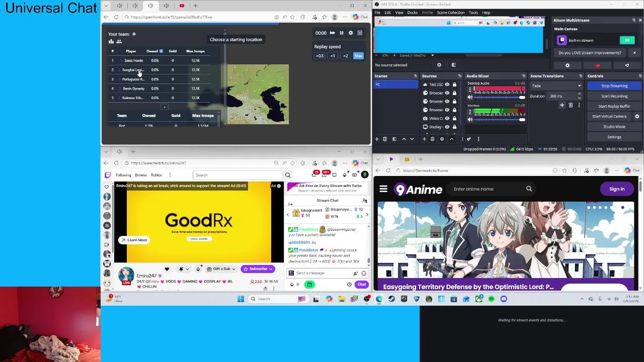Open source properties gear under Sources
Image resolution: width=644 pixels, height=362 pixels.
click(442, 139)
